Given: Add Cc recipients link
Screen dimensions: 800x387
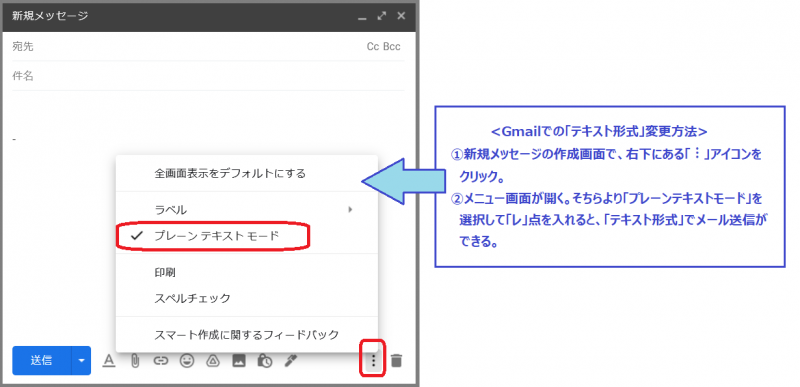Looking at the screenshot, I should 372,47.
